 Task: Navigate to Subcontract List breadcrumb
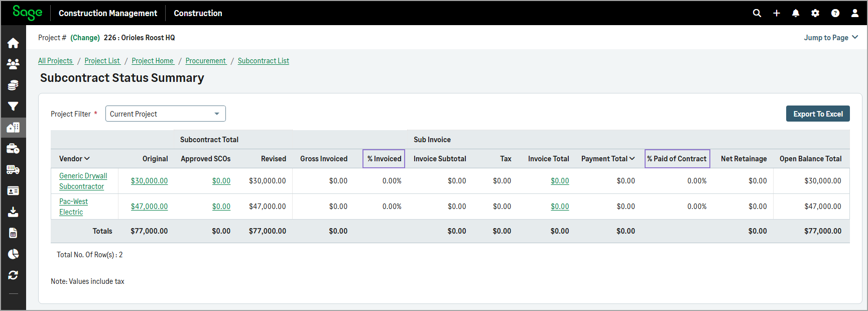click(263, 61)
